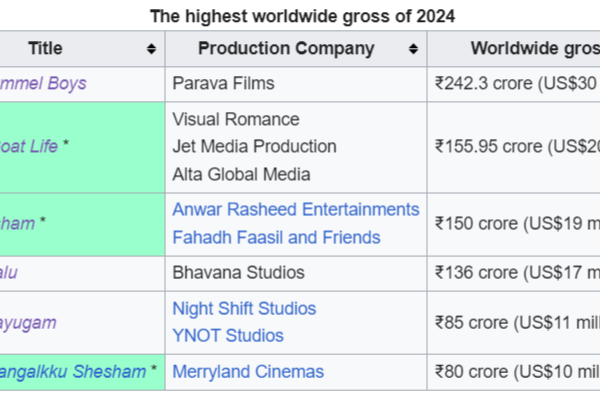Open the Shesham film title link

tap(73, 372)
